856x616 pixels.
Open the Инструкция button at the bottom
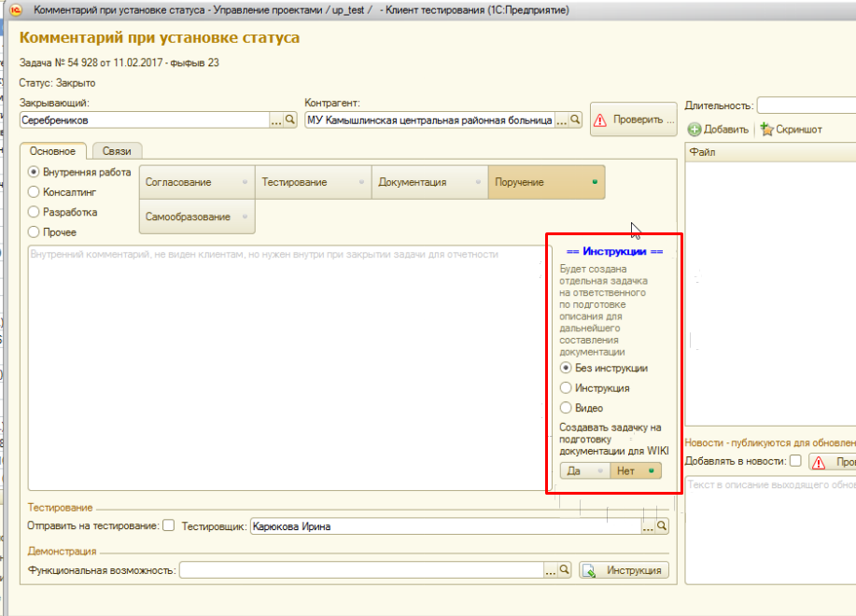pos(624,570)
